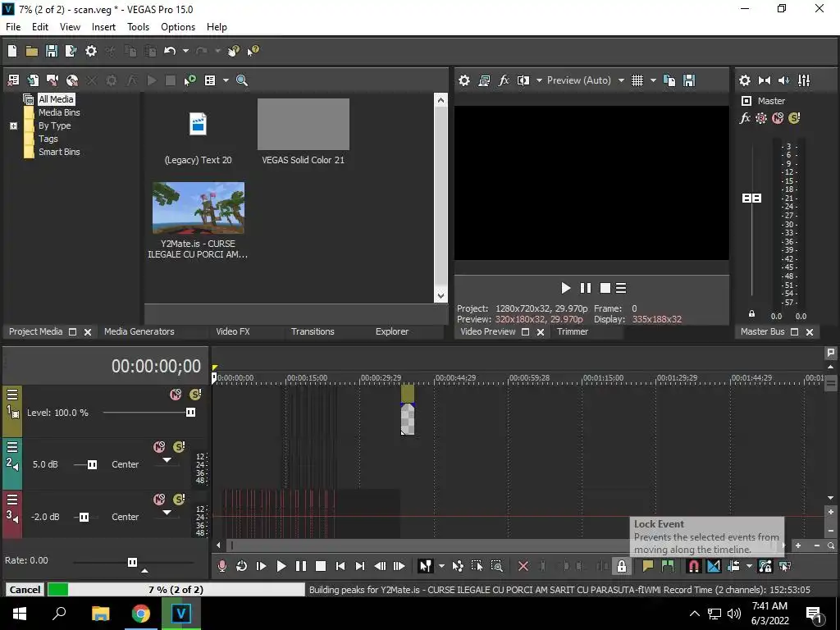
Task: Click Get Media from the Web globe icon
Action: coord(72,80)
